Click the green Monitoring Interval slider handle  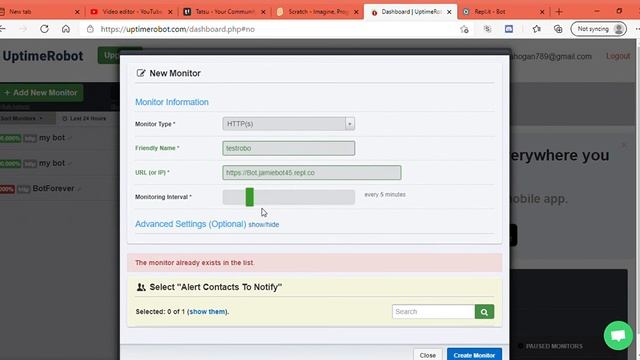(249, 197)
